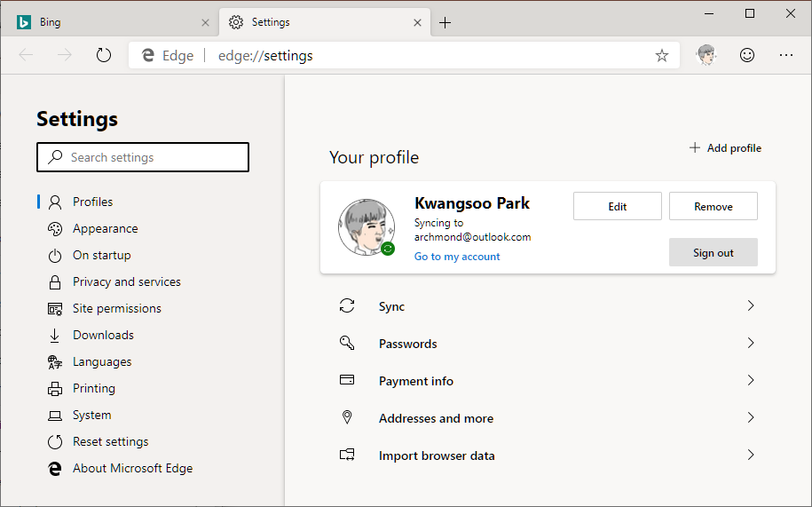Click the Sign out button
The image size is (812, 507).
point(713,252)
